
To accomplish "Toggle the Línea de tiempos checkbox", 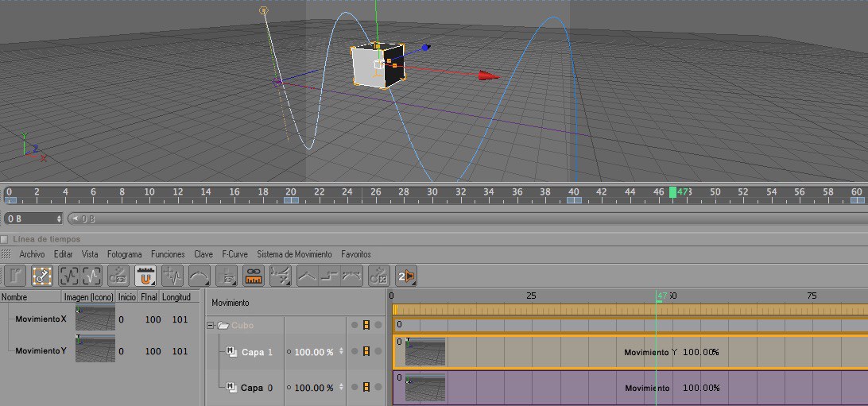I will coord(5,239).
